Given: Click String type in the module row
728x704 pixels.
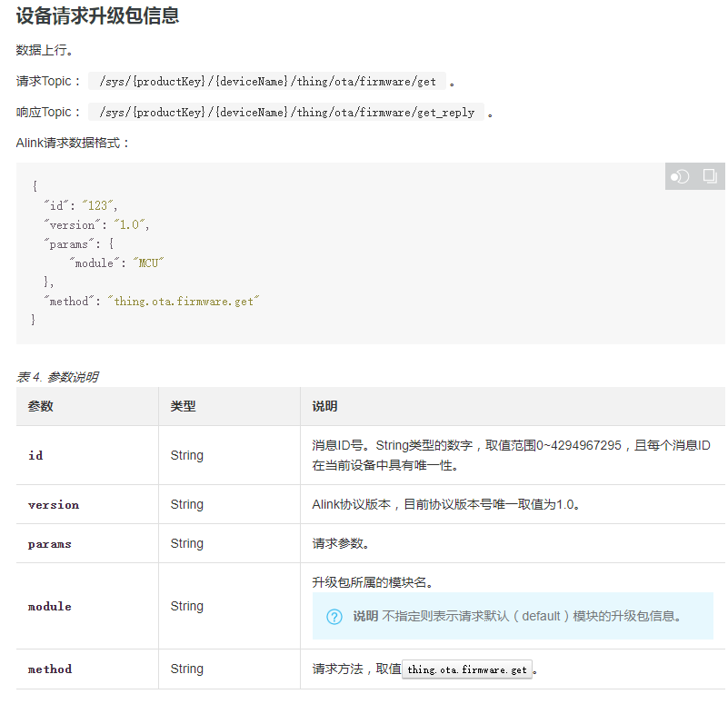Looking at the screenshot, I should (x=186, y=606).
